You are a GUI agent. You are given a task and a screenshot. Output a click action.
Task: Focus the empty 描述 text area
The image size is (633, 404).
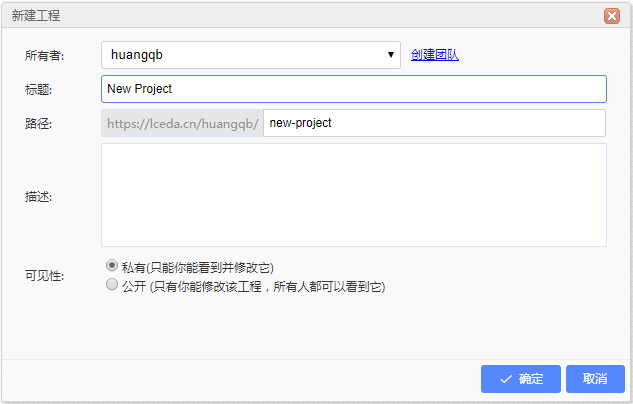tap(354, 195)
